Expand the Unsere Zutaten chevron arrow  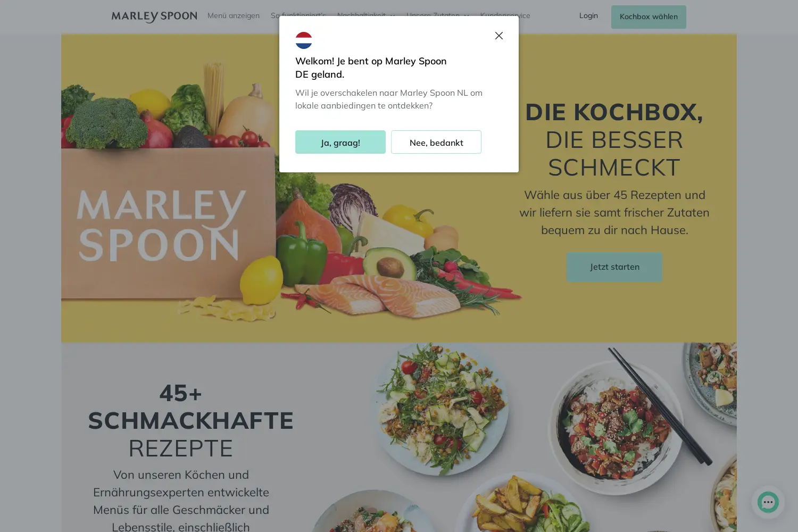pos(467,16)
